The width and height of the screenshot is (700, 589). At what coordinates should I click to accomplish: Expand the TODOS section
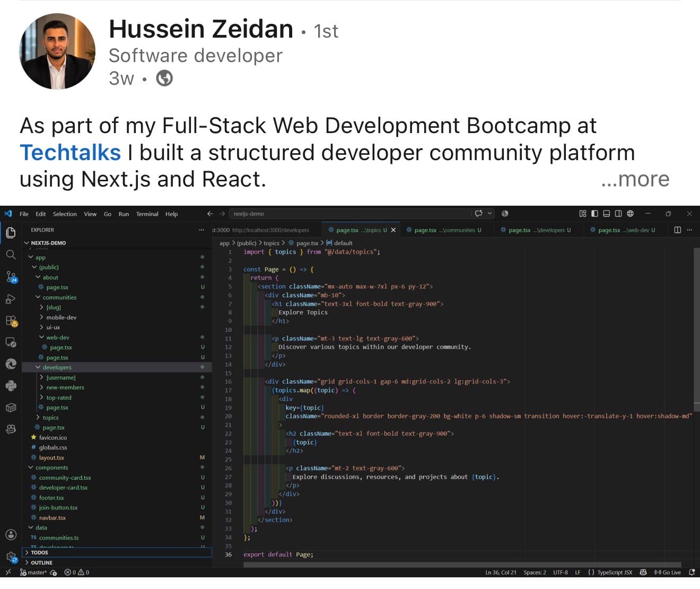click(117, 552)
